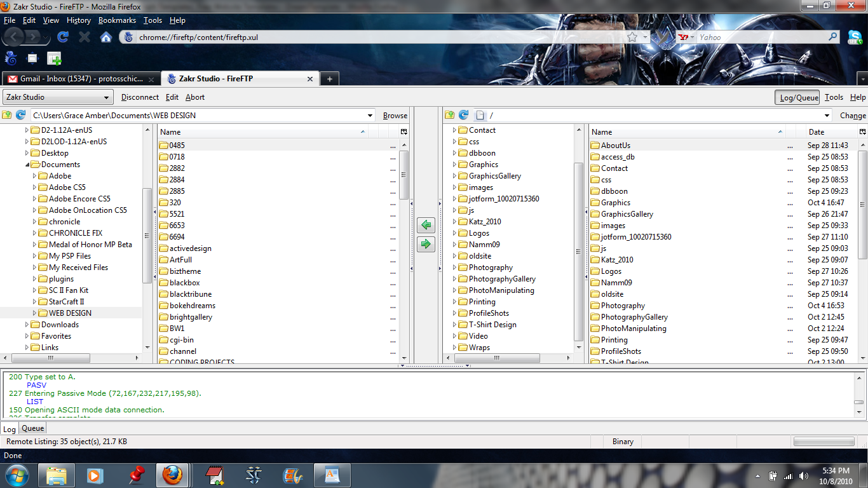Click the blue swirl toolbar icon
This screenshot has height=488, width=868.
(11, 58)
